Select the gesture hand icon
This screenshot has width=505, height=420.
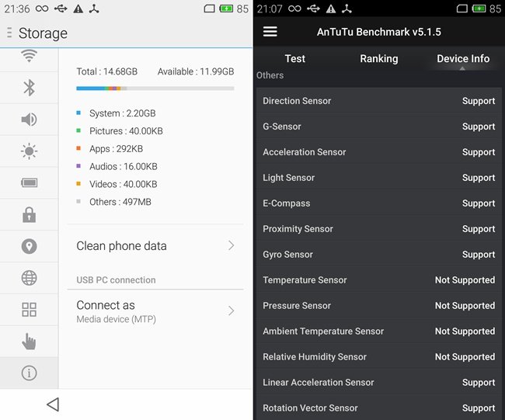pyautogui.click(x=29, y=341)
